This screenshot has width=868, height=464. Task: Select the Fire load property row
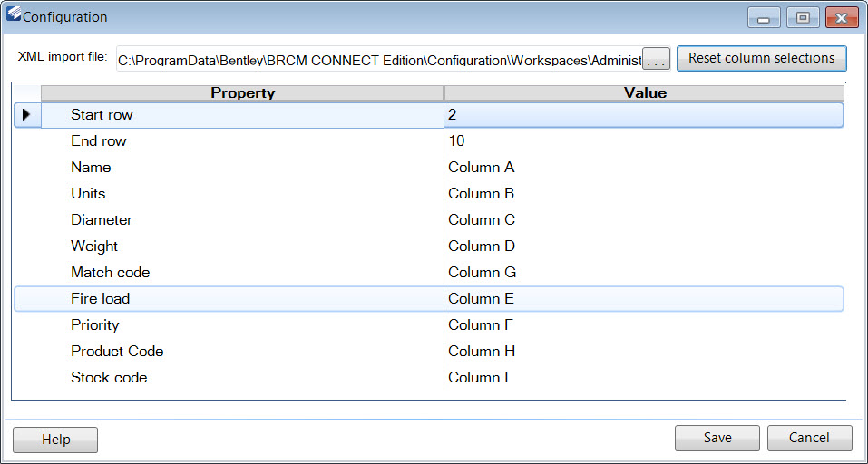tap(429, 299)
